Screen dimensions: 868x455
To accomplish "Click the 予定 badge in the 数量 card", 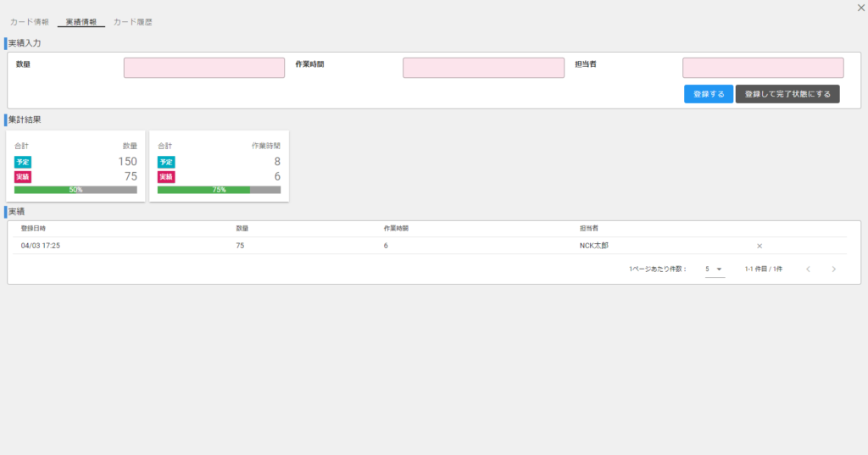I will click(23, 162).
